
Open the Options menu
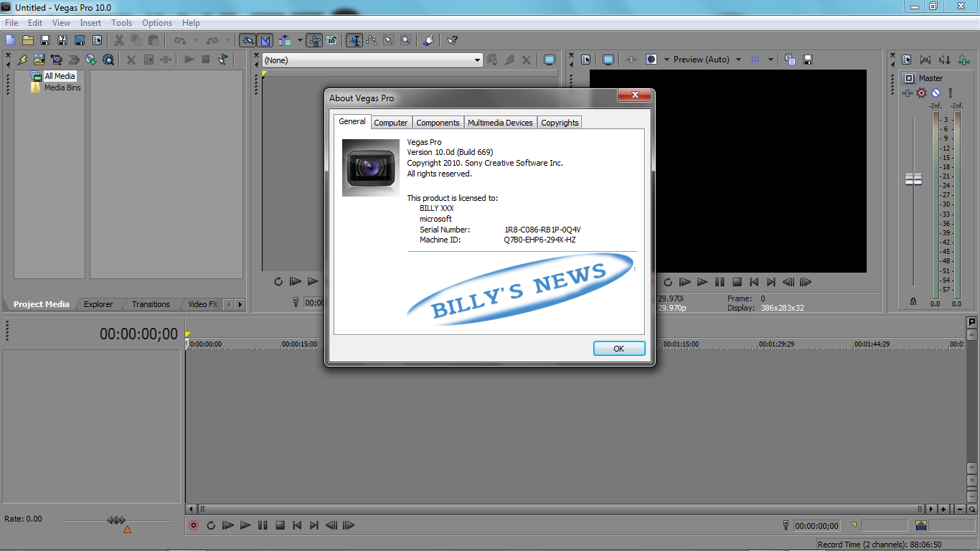pos(157,23)
